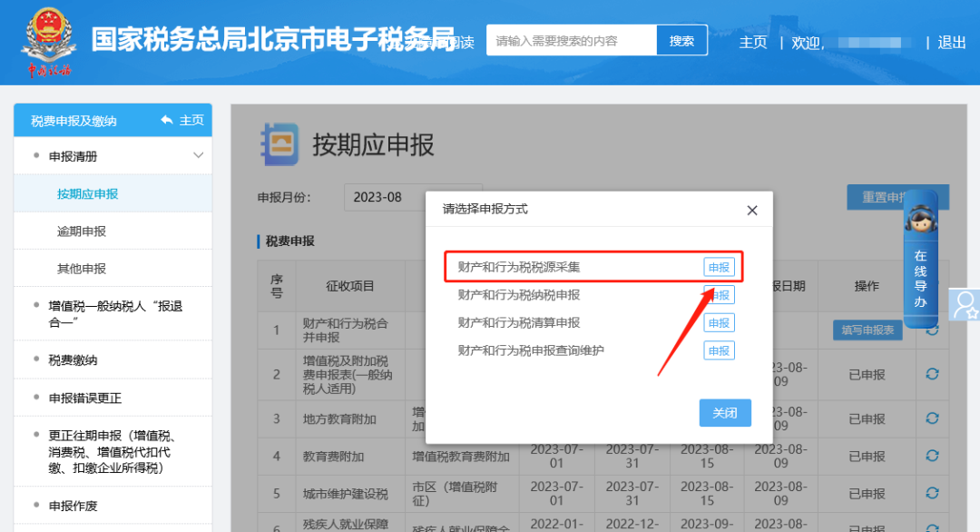Refresh row 2 增值税及附加税费申报表 status
Viewport: 980px width, 532px height.
pos(932,374)
